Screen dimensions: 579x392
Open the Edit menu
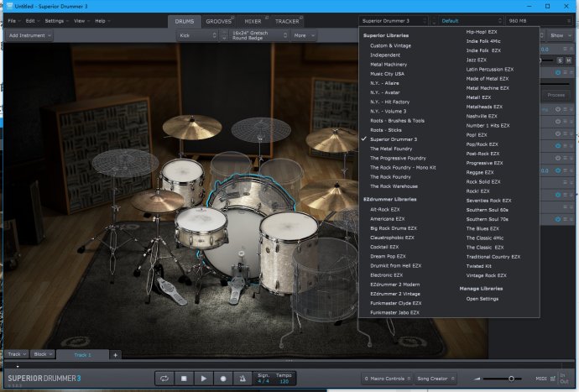pyautogui.click(x=32, y=21)
